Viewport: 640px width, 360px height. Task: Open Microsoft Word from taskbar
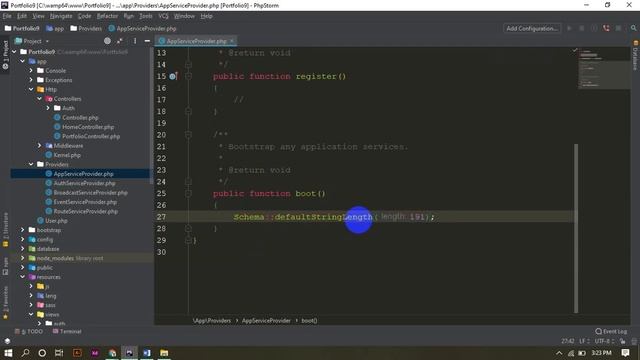[147, 353]
